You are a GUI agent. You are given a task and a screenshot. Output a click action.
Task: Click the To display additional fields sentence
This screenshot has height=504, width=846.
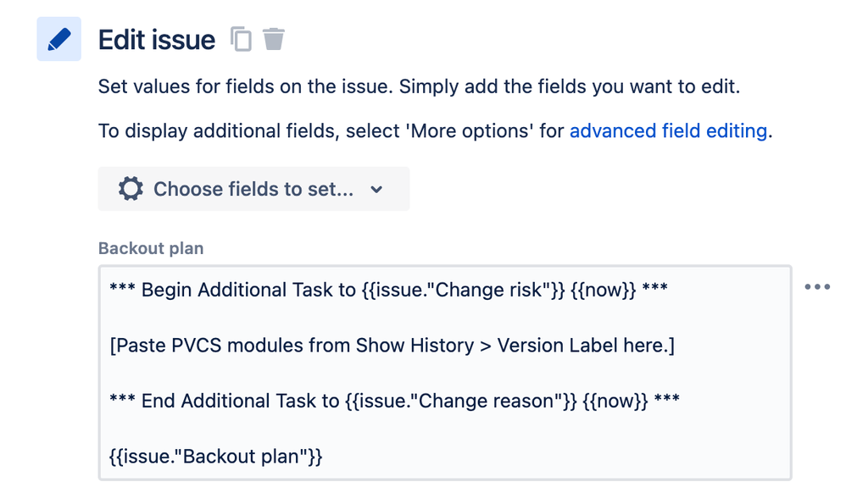click(436, 131)
